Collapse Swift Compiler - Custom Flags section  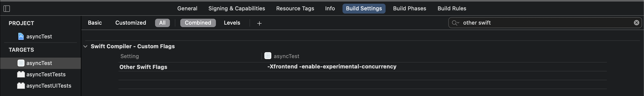pyautogui.click(x=86, y=47)
